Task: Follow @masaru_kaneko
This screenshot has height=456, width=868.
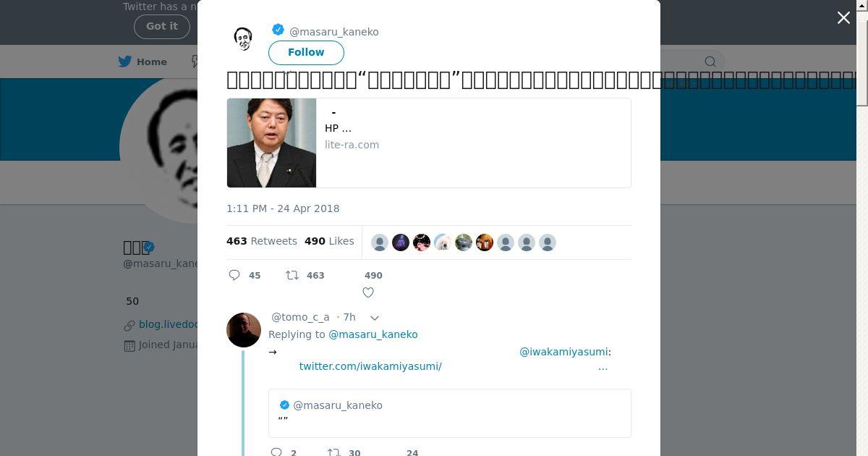Action: click(306, 52)
